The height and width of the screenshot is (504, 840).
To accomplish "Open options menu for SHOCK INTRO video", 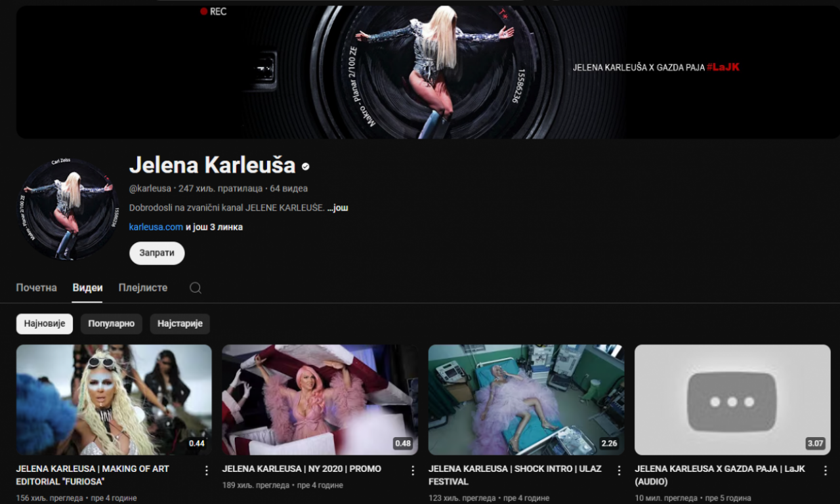I will coord(619,471).
